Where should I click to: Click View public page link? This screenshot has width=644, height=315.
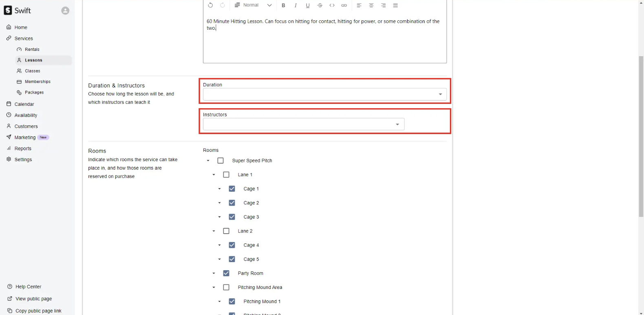pyautogui.click(x=33, y=299)
